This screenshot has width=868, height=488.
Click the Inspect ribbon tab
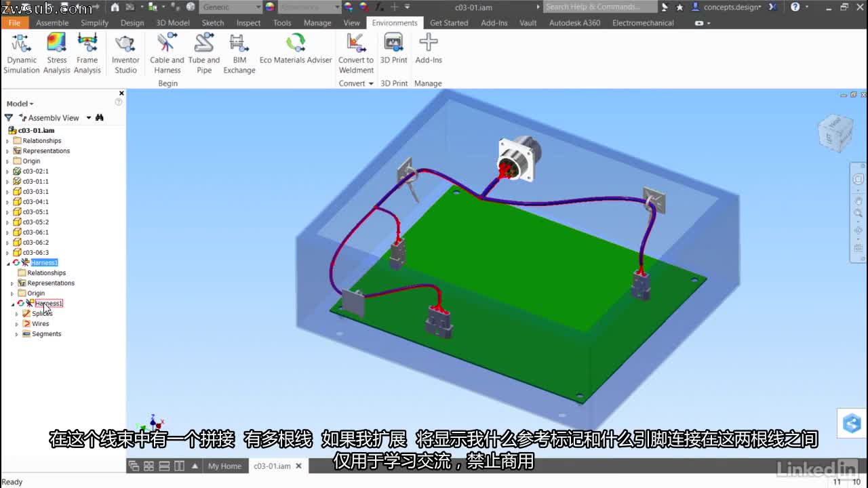tap(248, 22)
